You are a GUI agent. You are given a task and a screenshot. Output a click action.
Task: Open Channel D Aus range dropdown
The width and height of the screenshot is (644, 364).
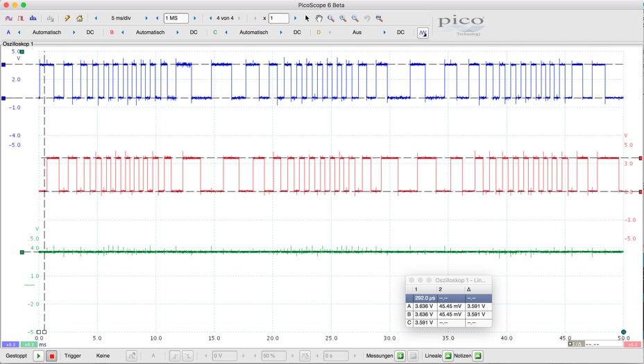[x=357, y=33]
